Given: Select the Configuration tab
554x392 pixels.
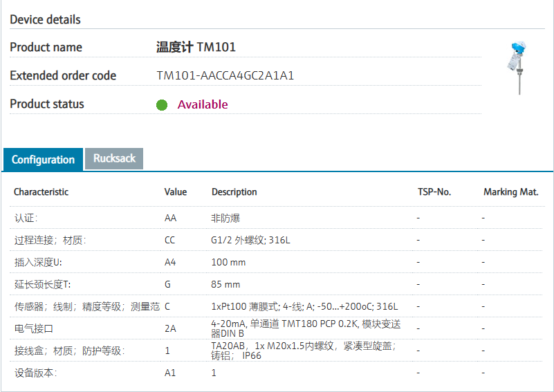Looking at the screenshot, I should (43, 160).
